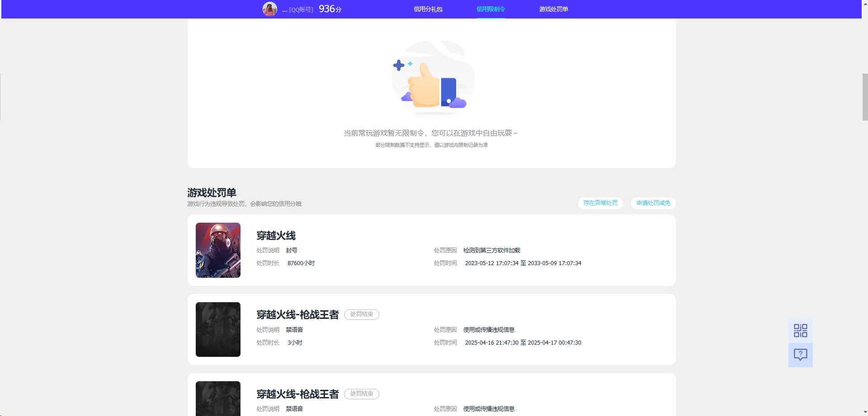
Task: Click the 游戏行为违规导致处罚 subtitle text
Action: (x=244, y=204)
